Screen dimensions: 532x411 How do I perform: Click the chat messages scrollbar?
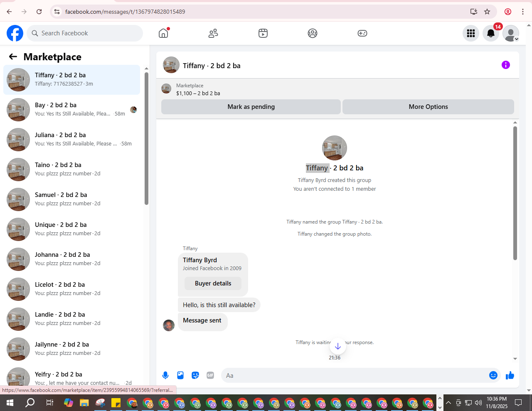coord(515,193)
